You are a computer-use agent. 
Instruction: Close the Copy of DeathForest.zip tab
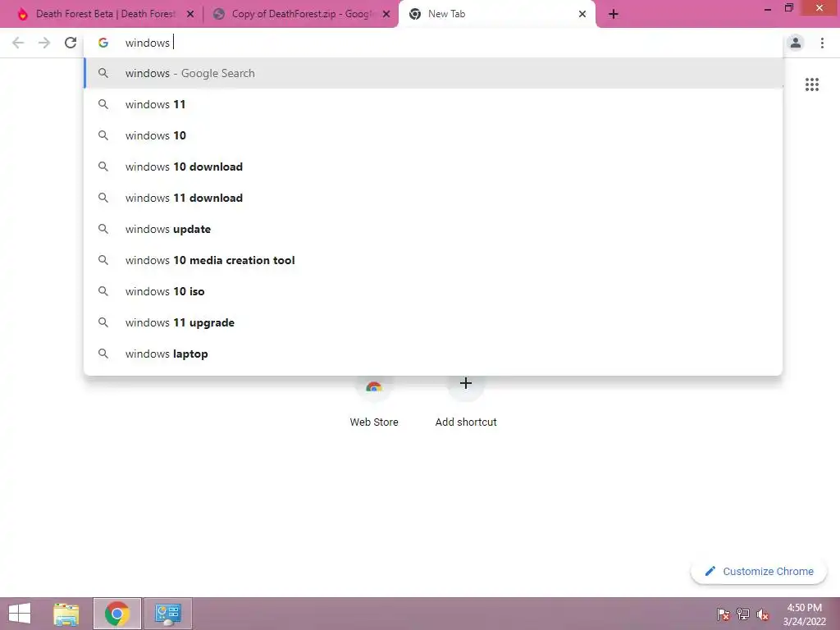386,14
